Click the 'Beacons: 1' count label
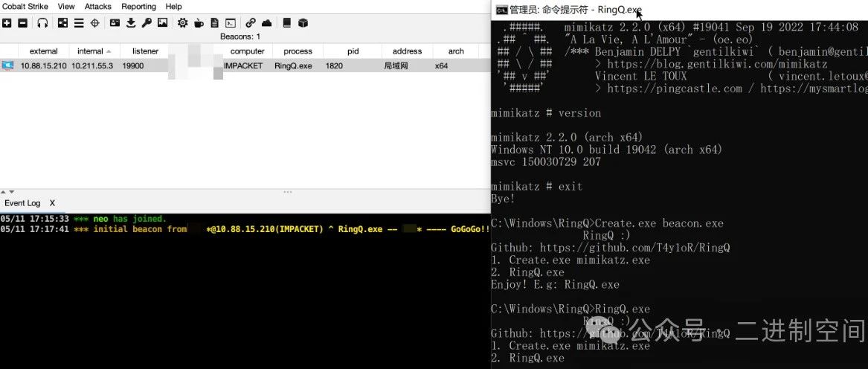 click(x=240, y=36)
